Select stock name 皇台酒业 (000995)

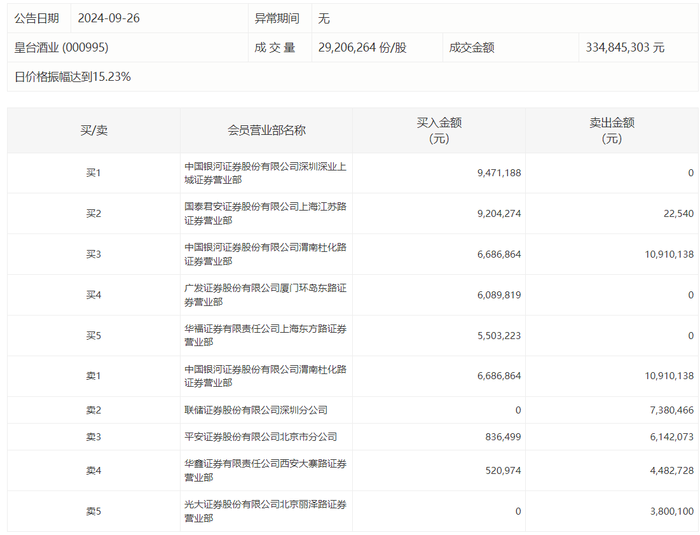[61, 47]
